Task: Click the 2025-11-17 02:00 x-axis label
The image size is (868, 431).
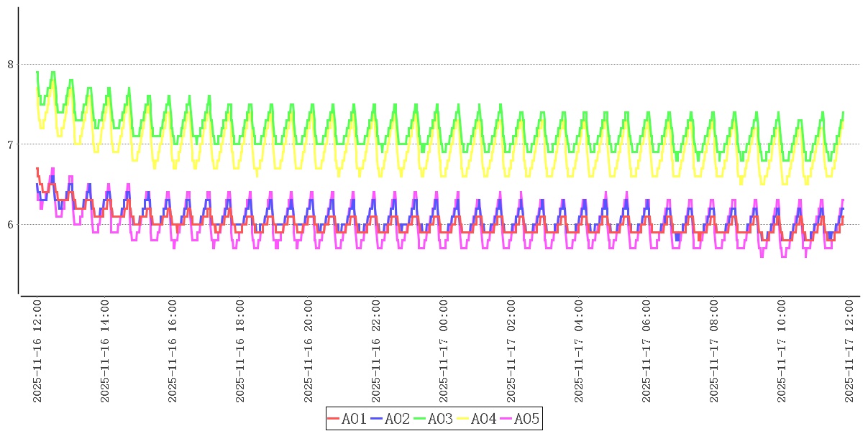Action: point(512,351)
